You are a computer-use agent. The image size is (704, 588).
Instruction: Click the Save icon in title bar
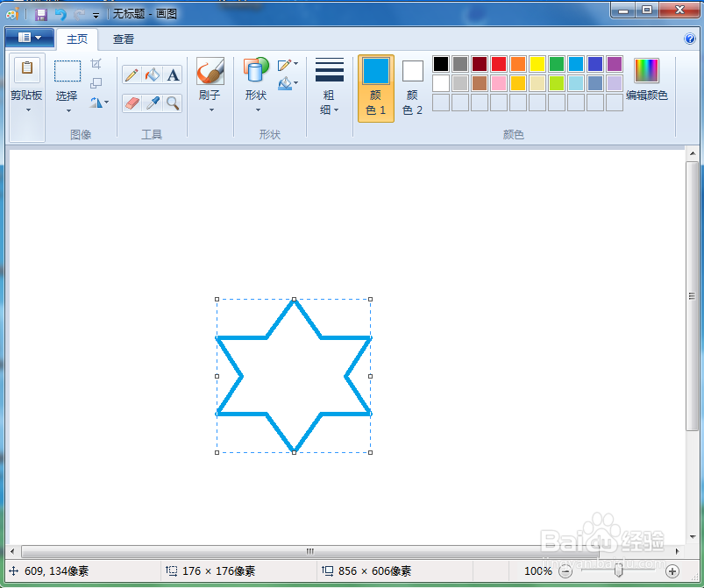tap(41, 15)
